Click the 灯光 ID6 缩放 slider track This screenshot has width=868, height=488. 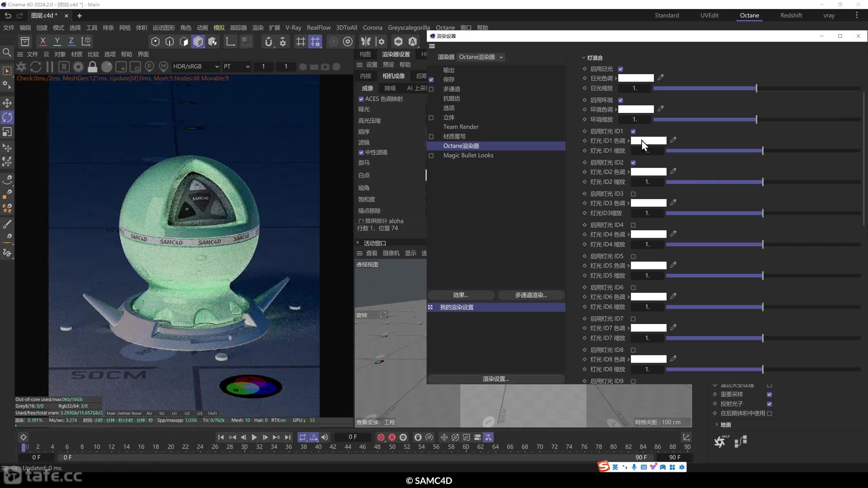[763, 307]
